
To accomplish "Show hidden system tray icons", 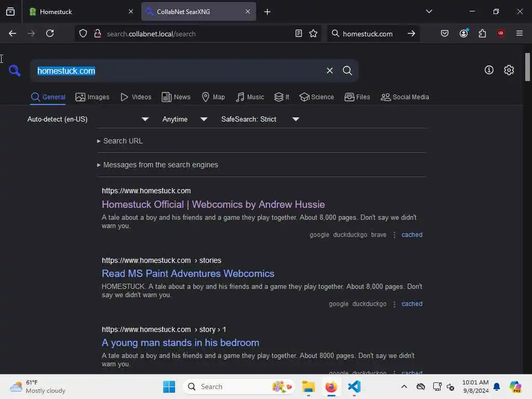I will [x=404, y=387].
